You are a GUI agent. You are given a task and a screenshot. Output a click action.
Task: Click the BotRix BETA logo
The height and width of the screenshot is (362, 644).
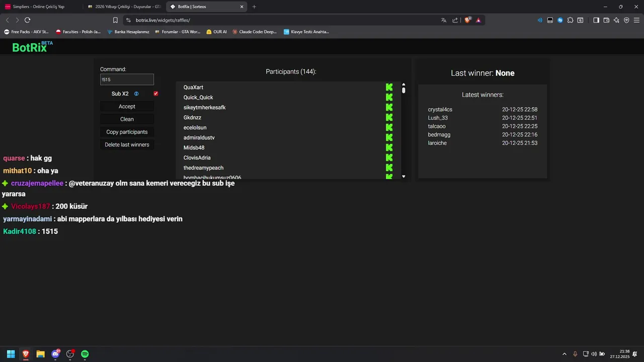coord(32,47)
